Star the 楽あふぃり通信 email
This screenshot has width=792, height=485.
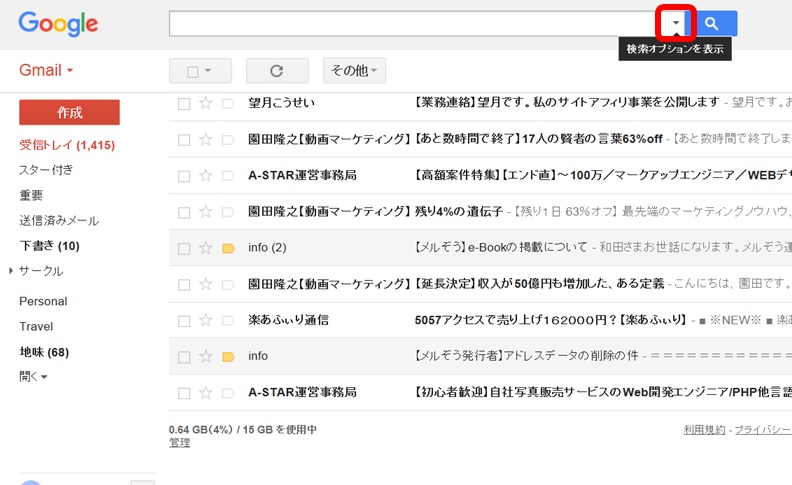click(x=206, y=320)
